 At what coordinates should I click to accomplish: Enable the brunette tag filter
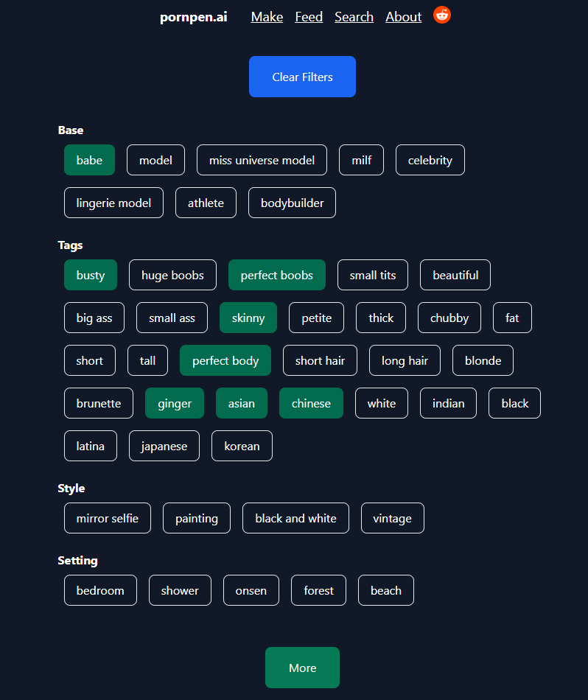[x=99, y=403]
